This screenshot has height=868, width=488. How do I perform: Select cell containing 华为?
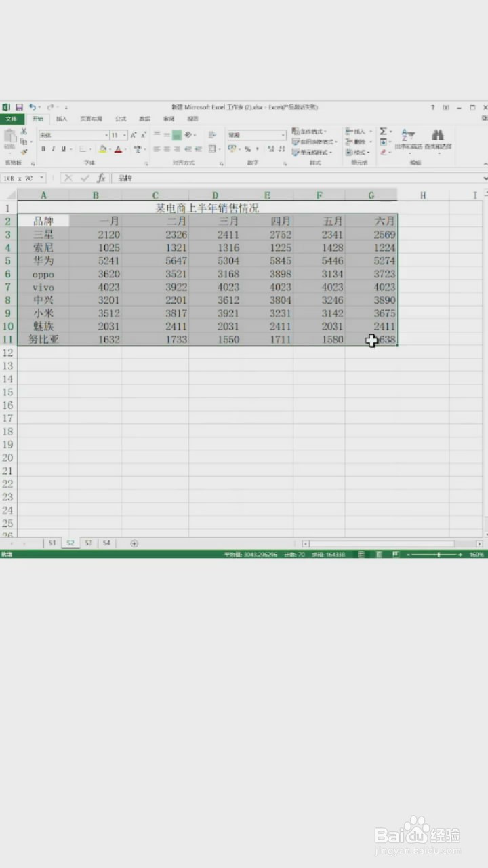43,260
